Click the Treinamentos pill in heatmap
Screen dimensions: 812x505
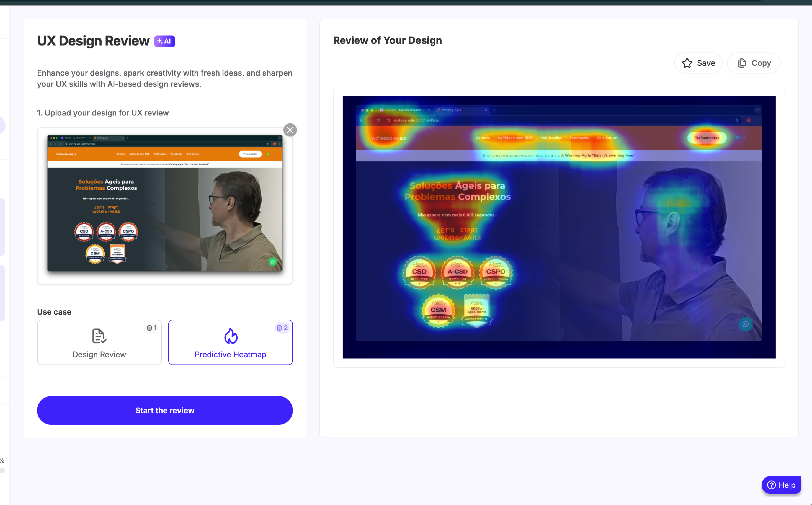[707, 138]
